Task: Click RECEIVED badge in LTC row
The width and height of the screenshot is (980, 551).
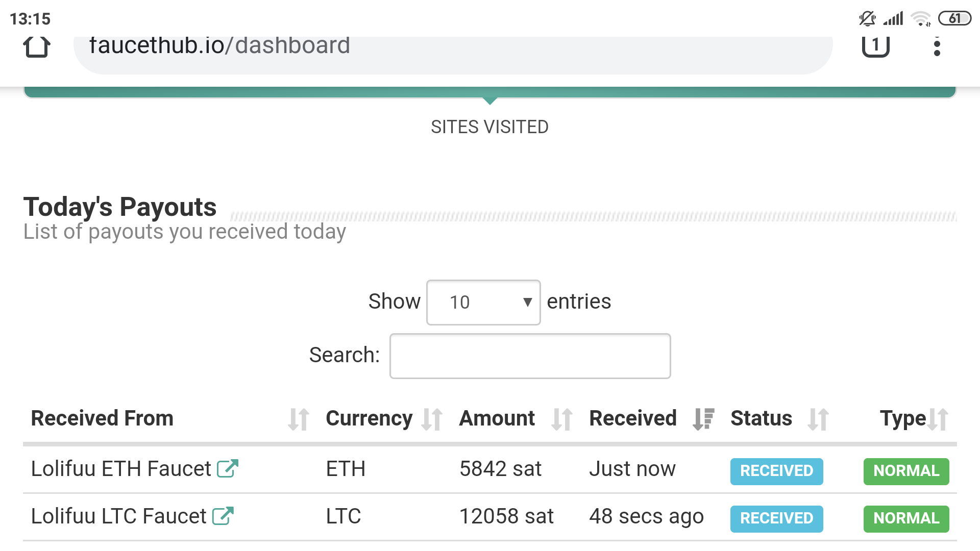Action: 776,518
